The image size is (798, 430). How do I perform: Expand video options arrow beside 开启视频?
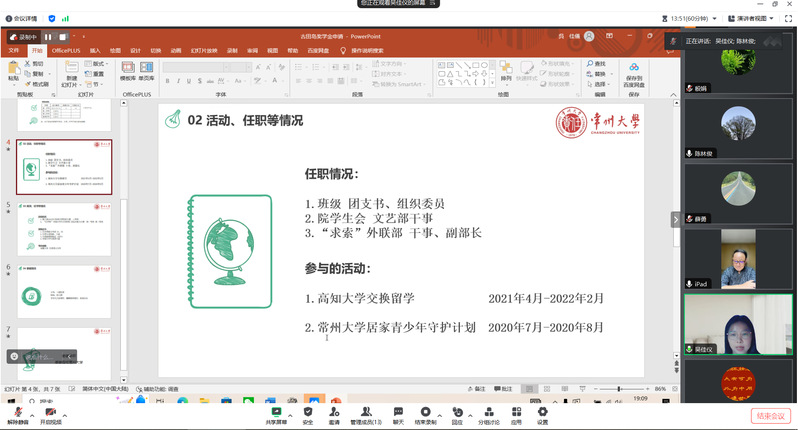point(65,416)
